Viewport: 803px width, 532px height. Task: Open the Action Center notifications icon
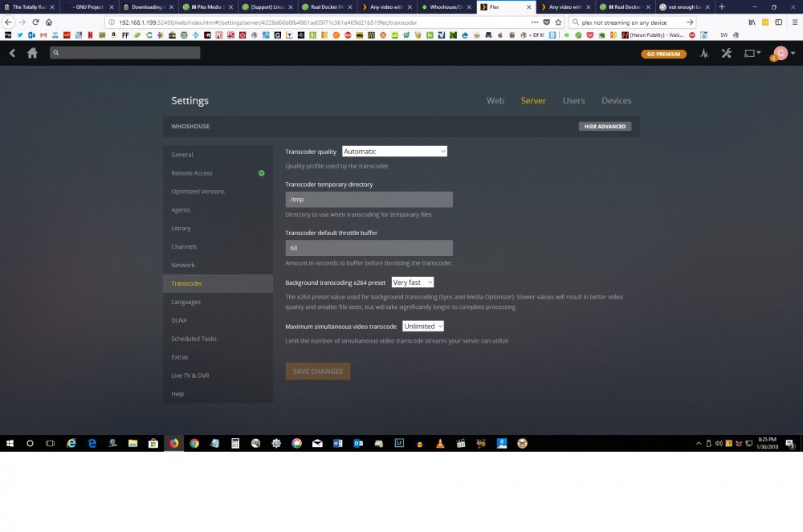click(x=790, y=444)
